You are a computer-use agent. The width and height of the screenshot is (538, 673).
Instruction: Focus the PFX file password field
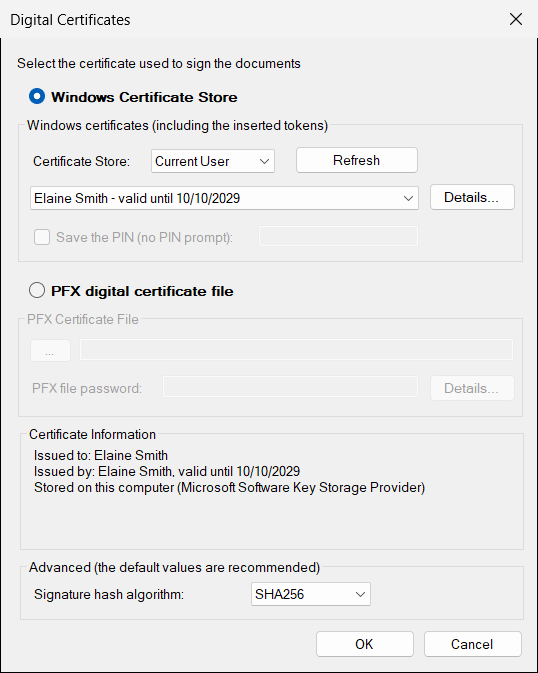click(290, 387)
